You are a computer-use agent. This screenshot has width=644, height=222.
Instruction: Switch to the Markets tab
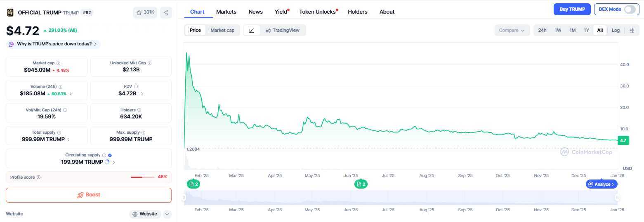coord(226,12)
